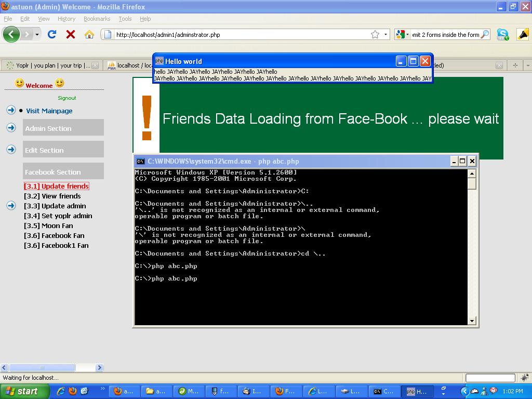This screenshot has height=399, width=532.
Task: Switch to the php Hello world taskbar button
Action: pos(417,392)
